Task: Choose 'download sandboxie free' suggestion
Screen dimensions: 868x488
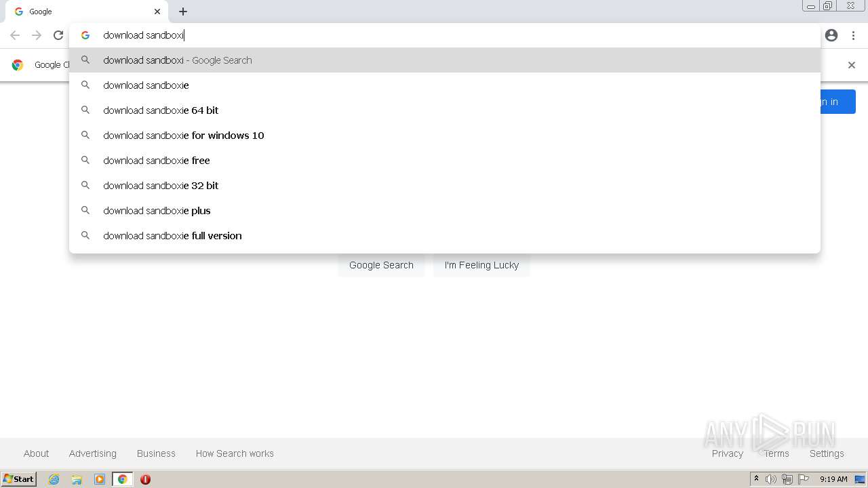Action: [445, 161]
